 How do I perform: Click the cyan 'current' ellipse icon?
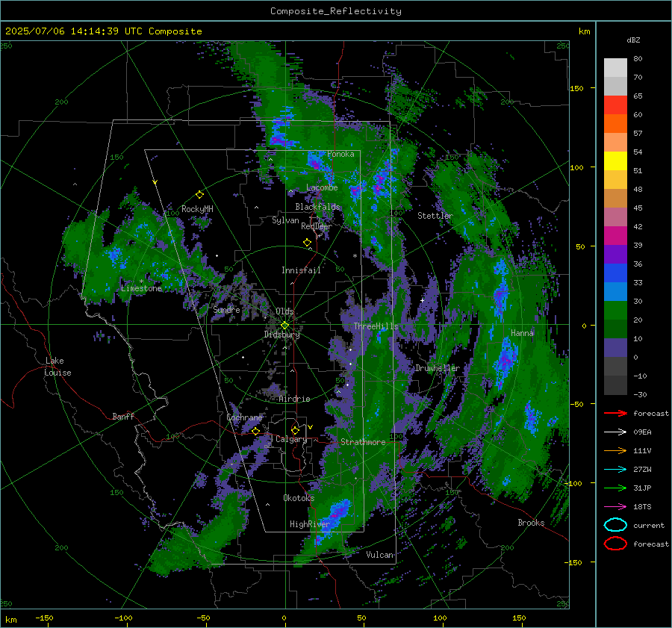pos(615,525)
